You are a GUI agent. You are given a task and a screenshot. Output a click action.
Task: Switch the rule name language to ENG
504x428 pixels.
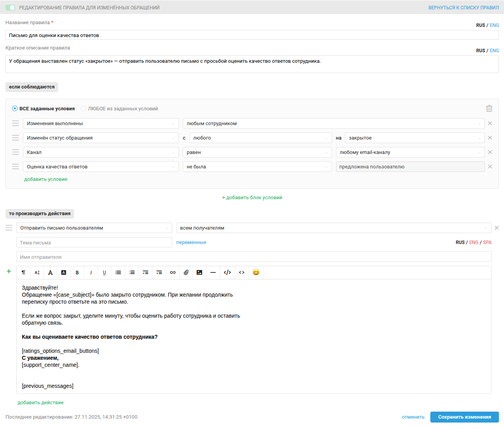[x=494, y=25]
